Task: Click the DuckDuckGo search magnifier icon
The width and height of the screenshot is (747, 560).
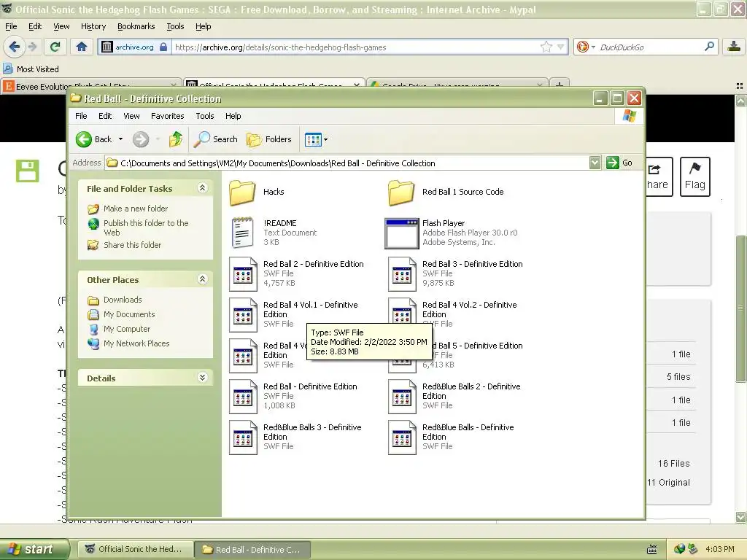Action: pos(709,47)
